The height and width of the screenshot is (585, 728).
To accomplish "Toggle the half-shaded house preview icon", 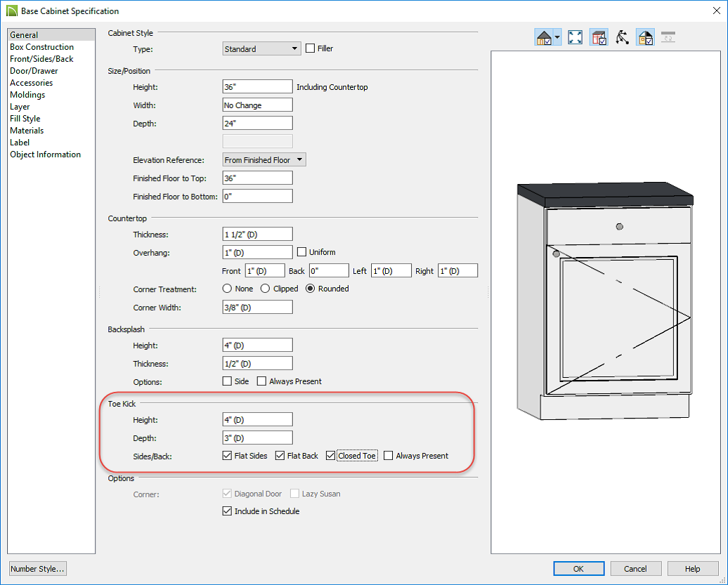I will 645,38.
